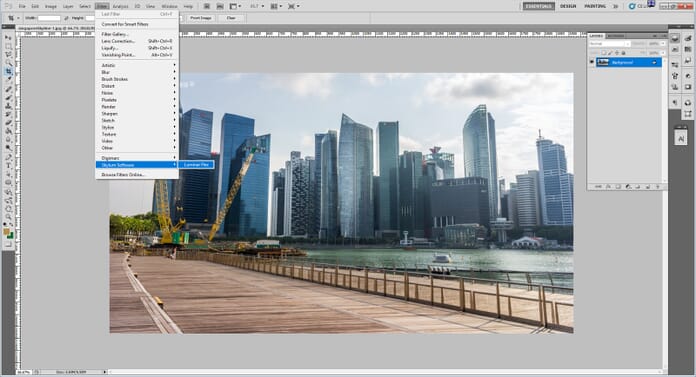The height and width of the screenshot is (377, 696).
Task: Select the Gradient tool
Action: pos(8,131)
